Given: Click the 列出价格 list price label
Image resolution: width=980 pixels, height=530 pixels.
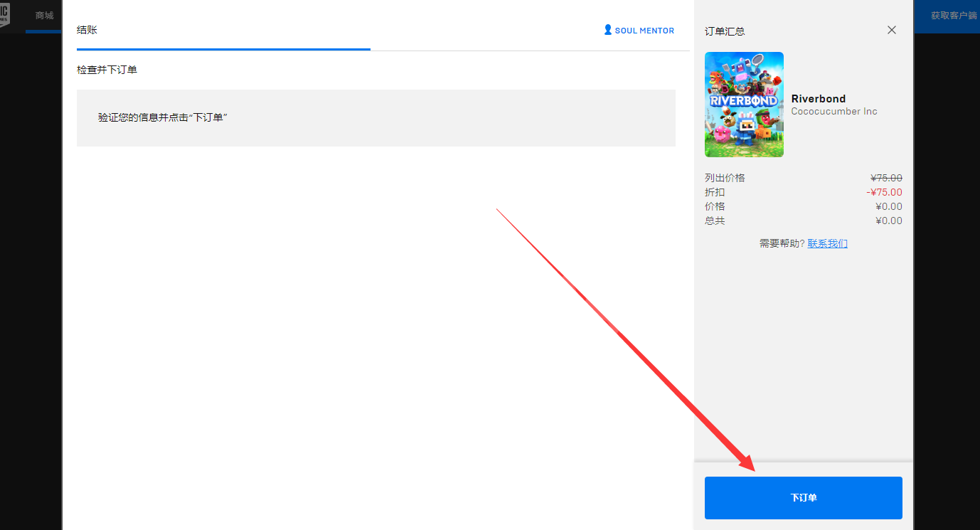Looking at the screenshot, I should (725, 178).
